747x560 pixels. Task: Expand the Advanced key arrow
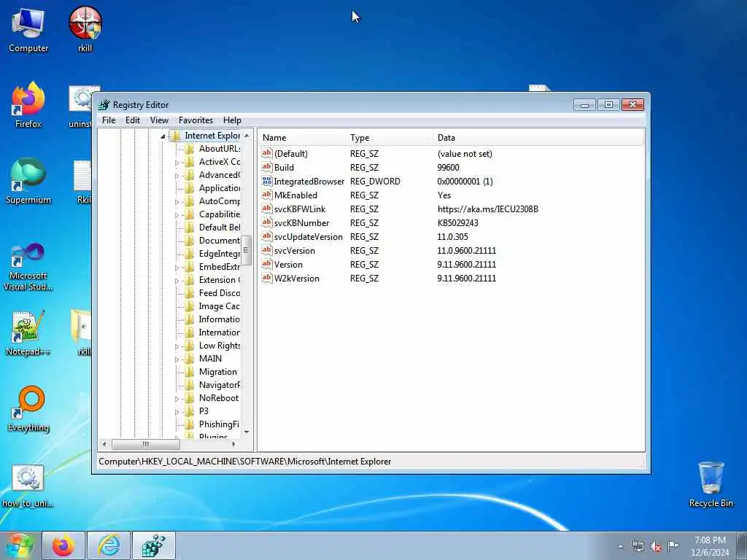(177, 176)
